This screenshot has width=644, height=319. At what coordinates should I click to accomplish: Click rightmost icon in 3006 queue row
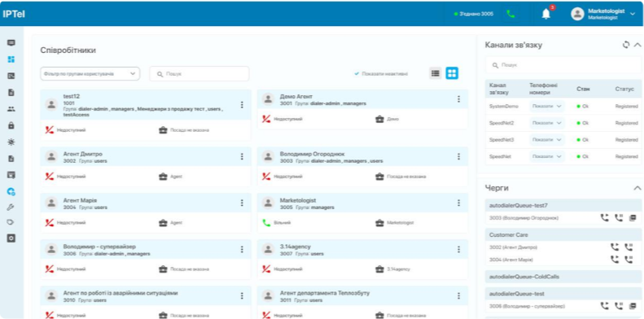(x=633, y=306)
